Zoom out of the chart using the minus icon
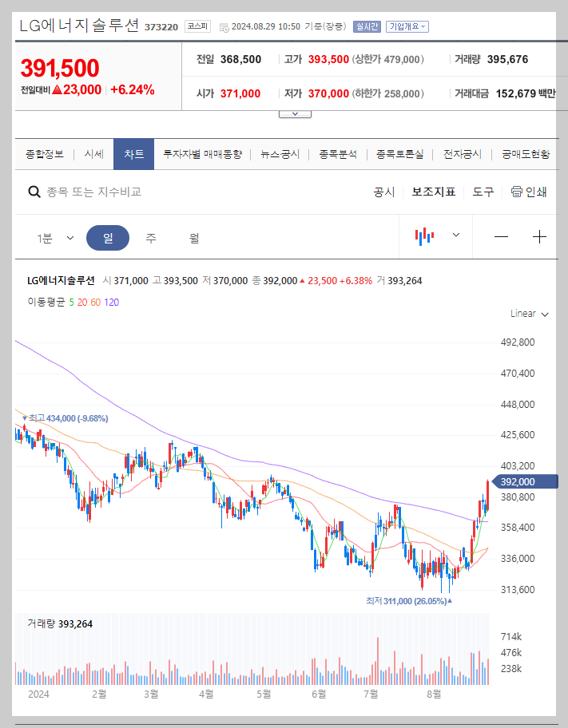568x728 pixels. [x=503, y=237]
